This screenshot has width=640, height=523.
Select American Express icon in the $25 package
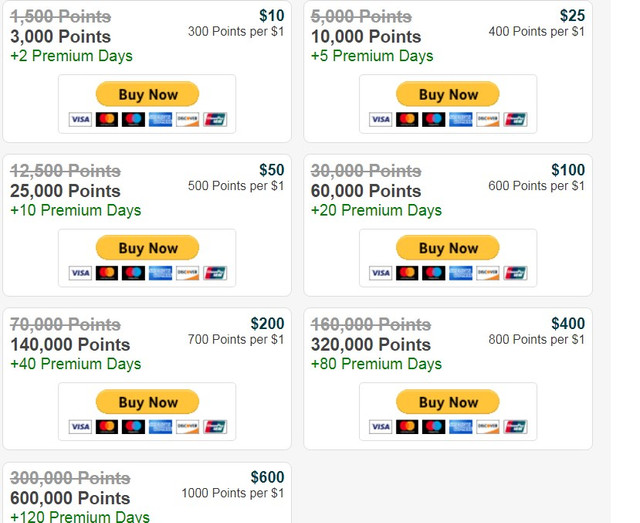point(461,120)
